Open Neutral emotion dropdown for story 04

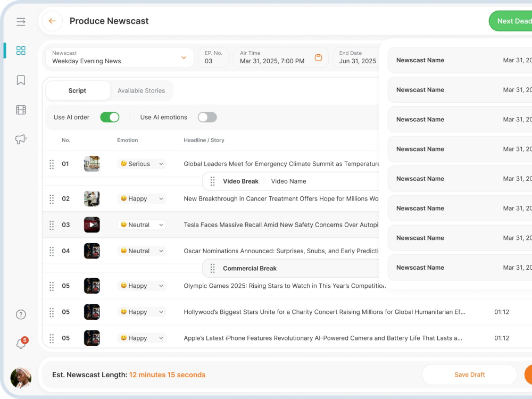click(142, 251)
